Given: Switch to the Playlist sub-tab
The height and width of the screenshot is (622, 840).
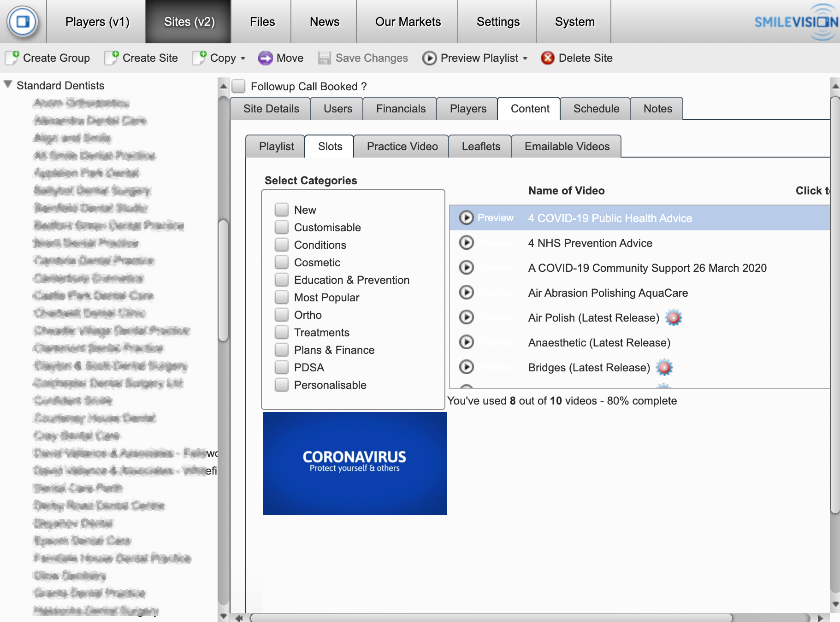Looking at the screenshot, I should [276, 147].
